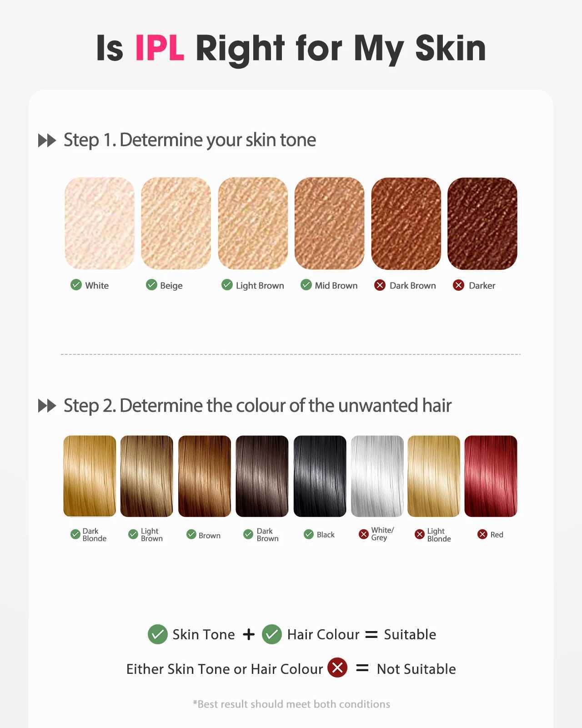Image resolution: width=582 pixels, height=728 pixels.
Task: Click the Step 2 hair colour heading
Action: tap(257, 405)
